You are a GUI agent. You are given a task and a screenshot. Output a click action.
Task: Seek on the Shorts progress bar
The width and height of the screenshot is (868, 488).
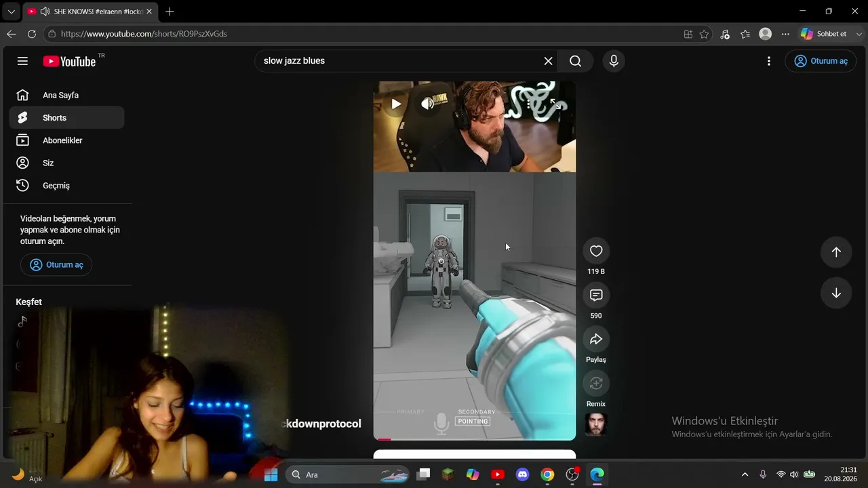click(475, 439)
